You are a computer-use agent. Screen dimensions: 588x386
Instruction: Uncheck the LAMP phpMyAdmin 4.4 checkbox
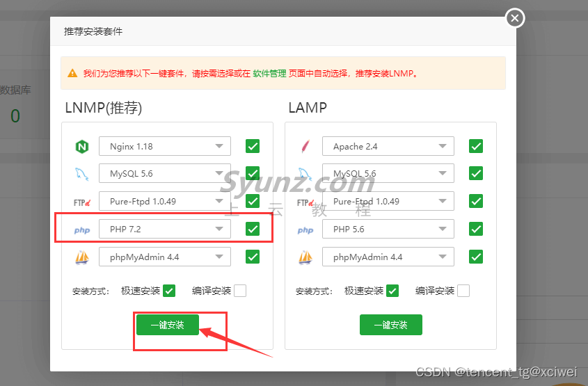coord(476,257)
